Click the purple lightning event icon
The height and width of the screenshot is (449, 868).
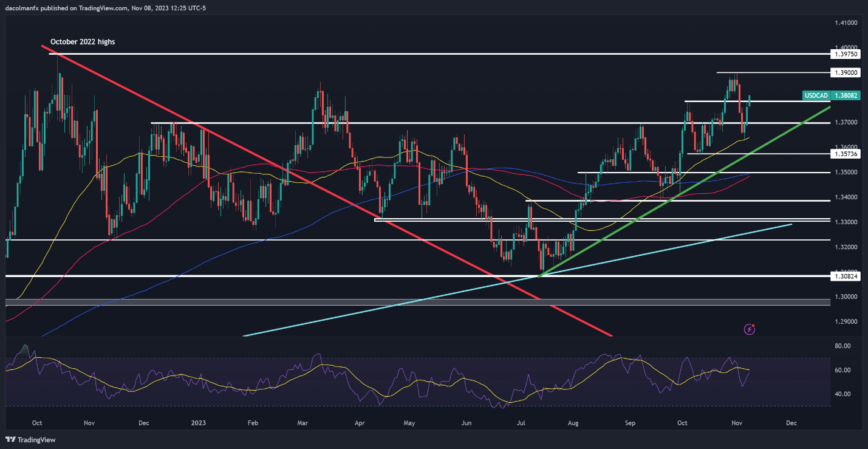point(750,329)
